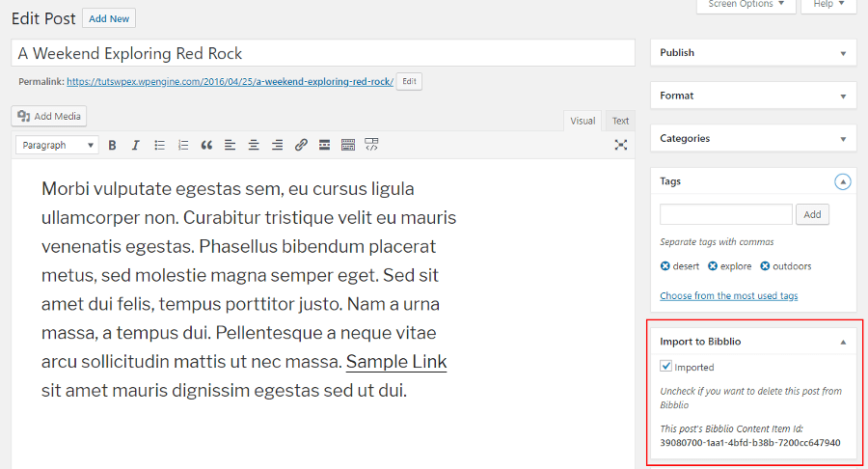Insert a bulleted list
This screenshot has width=868, height=469.
point(159,145)
